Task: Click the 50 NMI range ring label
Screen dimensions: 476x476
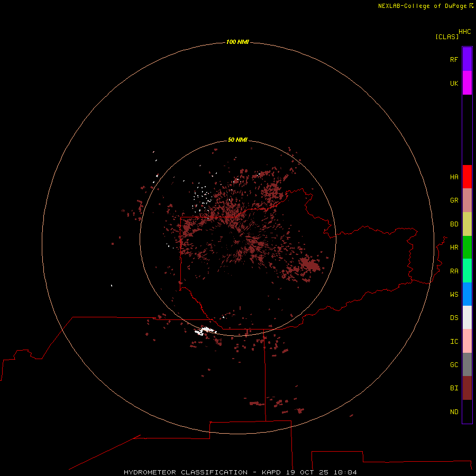Action: coord(237,140)
